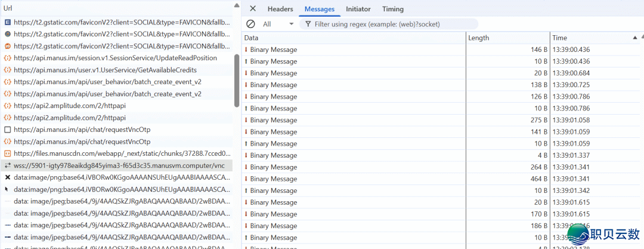Click the GetAvailableCredits request icon
Screen dimensions: 644x249
[x=7, y=70]
